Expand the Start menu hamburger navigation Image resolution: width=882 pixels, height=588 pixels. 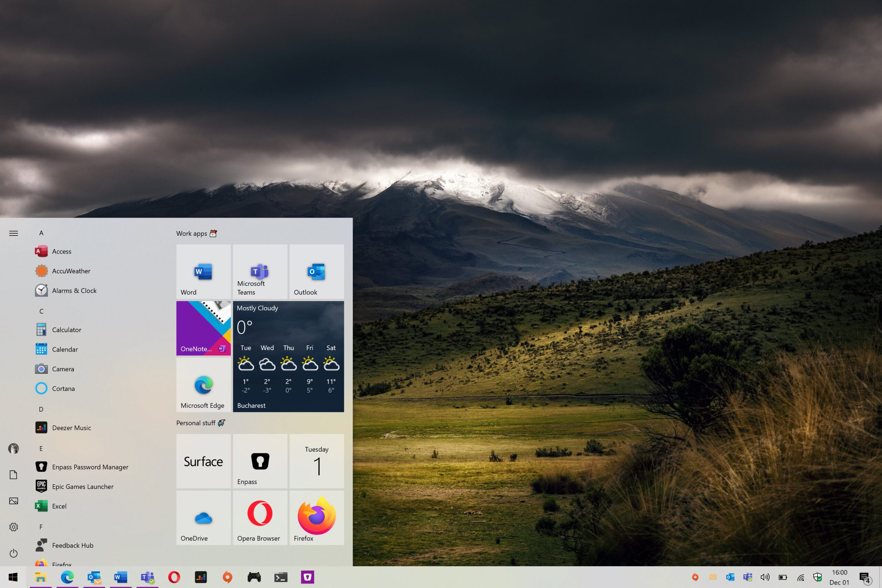click(13, 233)
